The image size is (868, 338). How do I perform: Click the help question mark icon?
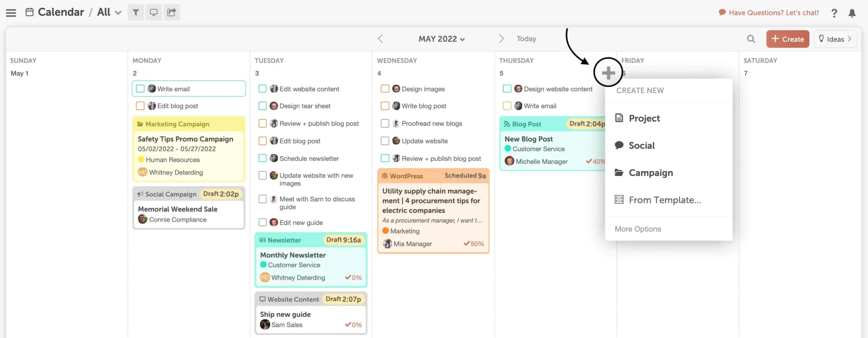834,13
